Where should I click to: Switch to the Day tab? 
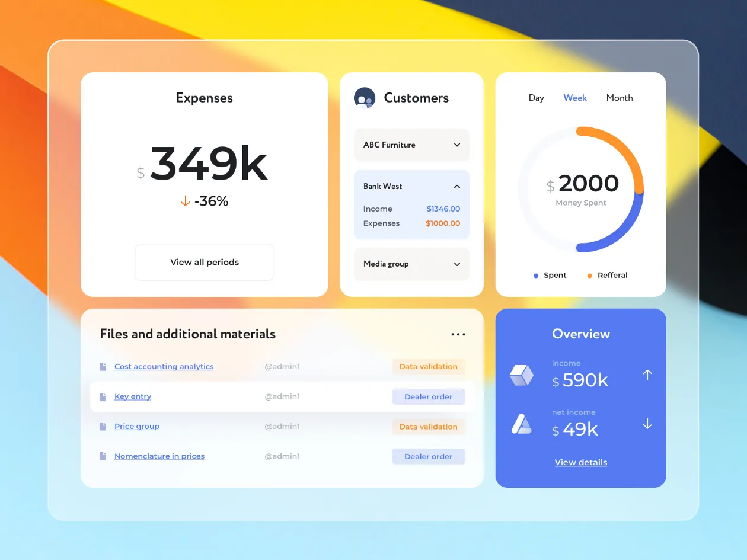(536, 98)
